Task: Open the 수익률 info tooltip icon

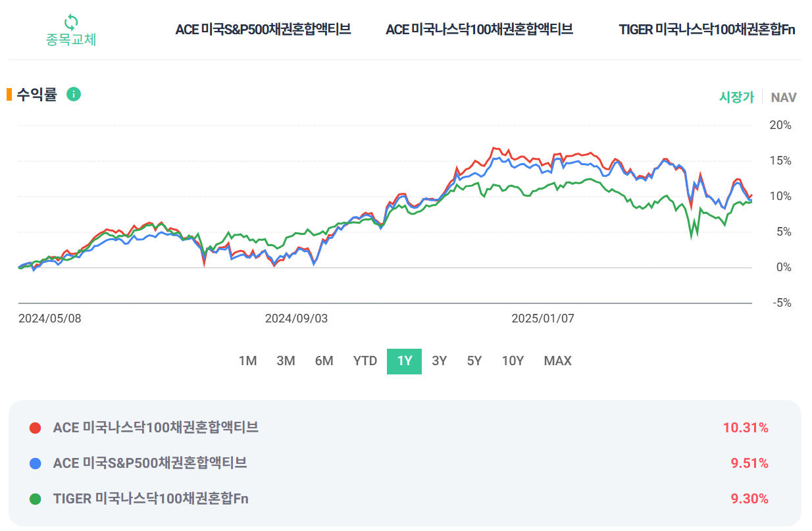Action: pyautogui.click(x=74, y=94)
